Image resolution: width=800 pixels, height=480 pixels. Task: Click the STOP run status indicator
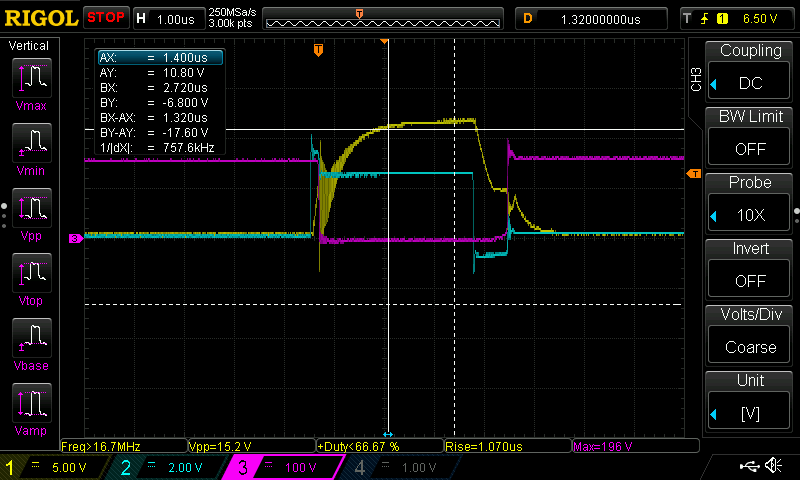[106, 17]
